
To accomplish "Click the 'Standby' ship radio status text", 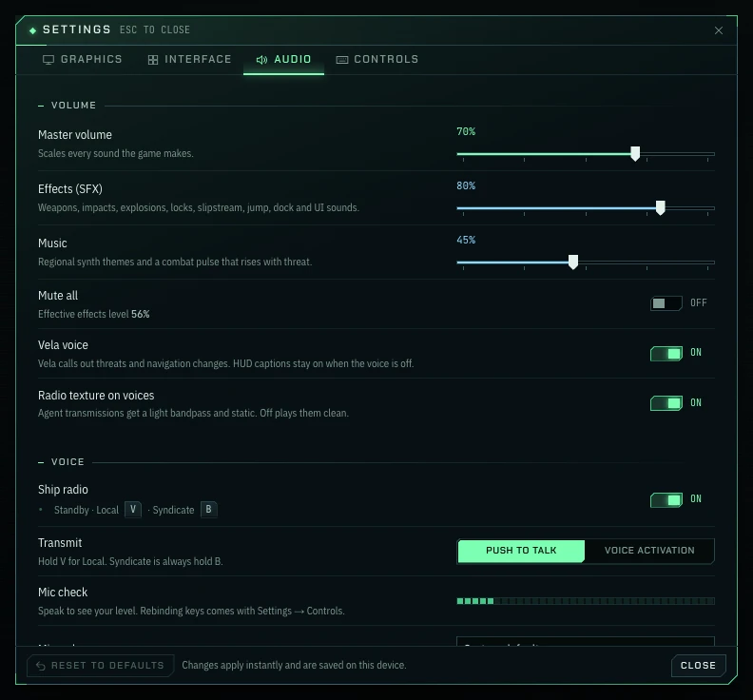I will (x=71, y=510).
